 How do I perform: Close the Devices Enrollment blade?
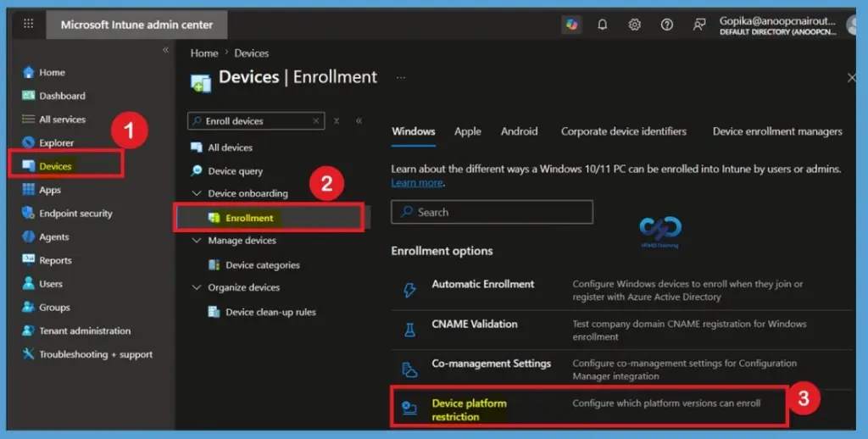[x=851, y=78]
